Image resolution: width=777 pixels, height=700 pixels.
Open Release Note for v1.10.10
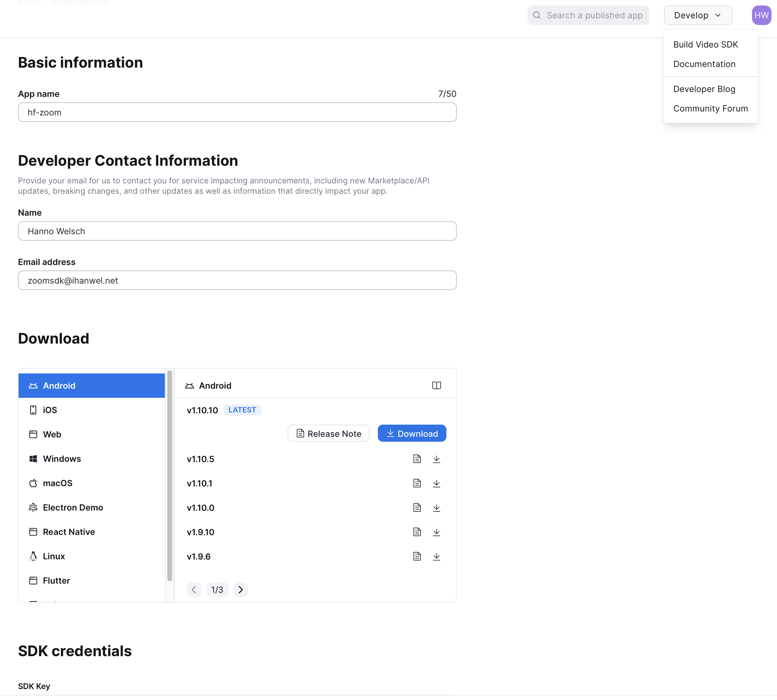[328, 433]
